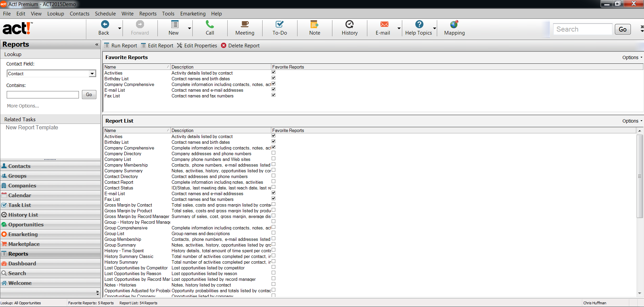Viewport: 644px width, 307px height.
Task: Click the Call phone icon
Action: click(x=210, y=25)
